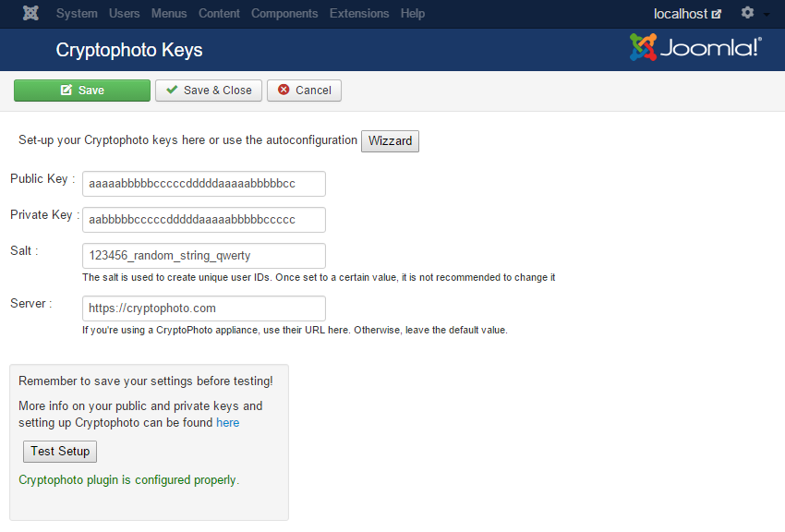Click 'Remember to save your settings' notice
This screenshot has height=532, width=785.
[x=146, y=381]
